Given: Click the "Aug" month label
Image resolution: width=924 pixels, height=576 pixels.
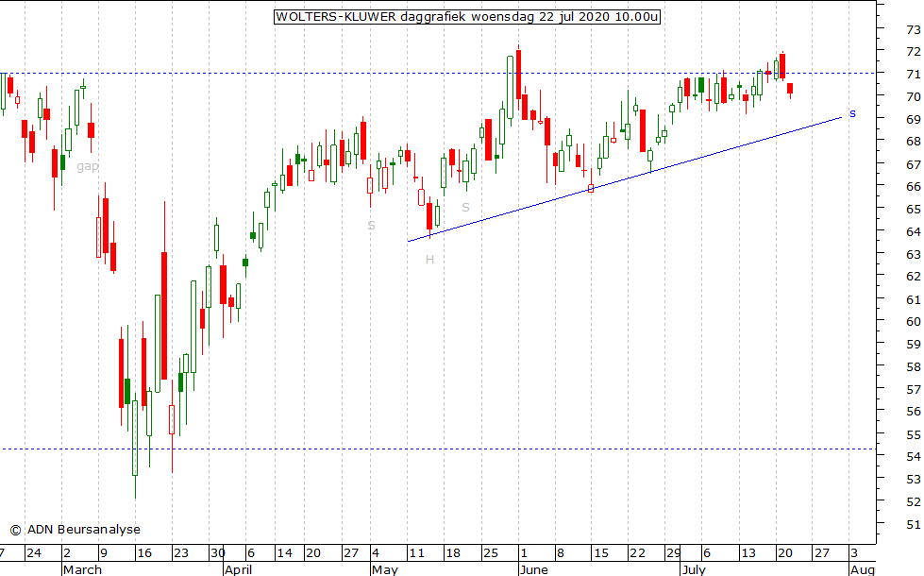Looking at the screenshot, I should 862,569.
